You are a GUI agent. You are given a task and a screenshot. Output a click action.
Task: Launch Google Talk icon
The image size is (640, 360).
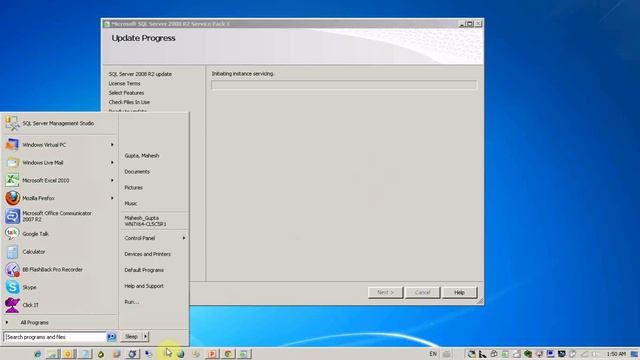point(12,233)
